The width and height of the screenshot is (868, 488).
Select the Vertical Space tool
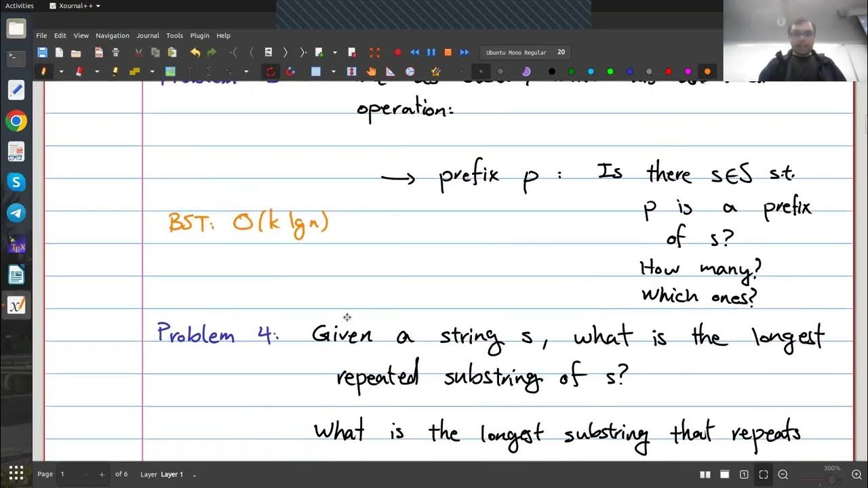tap(351, 71)
